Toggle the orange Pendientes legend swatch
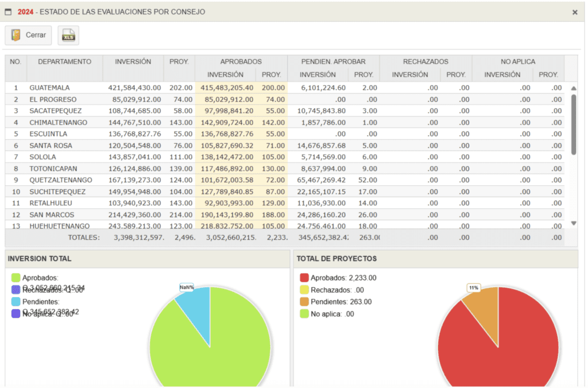 (x=304, y=302)
